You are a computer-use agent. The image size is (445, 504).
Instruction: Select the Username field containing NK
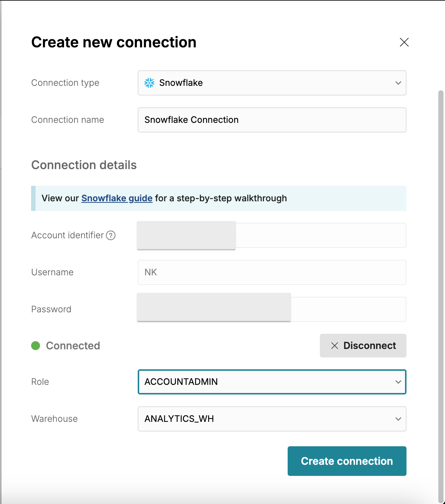272,272
